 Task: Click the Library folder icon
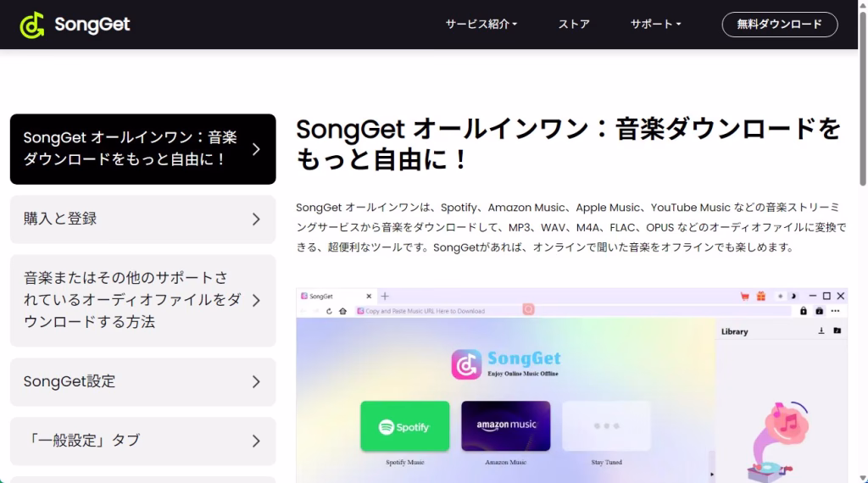click(x=837, y=330)
